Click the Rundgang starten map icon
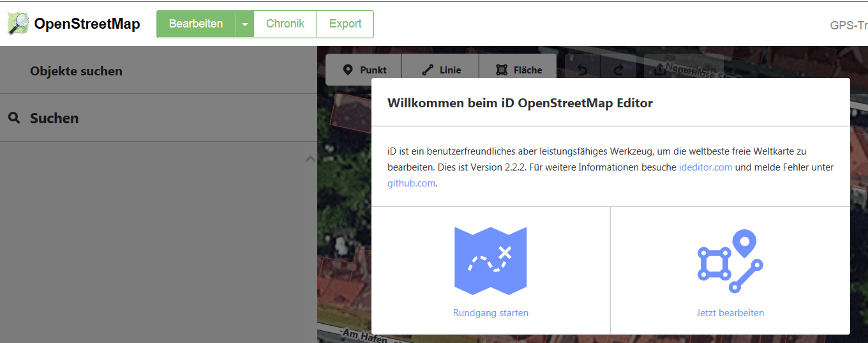This screenshot has width=868, height=343. 490,261
